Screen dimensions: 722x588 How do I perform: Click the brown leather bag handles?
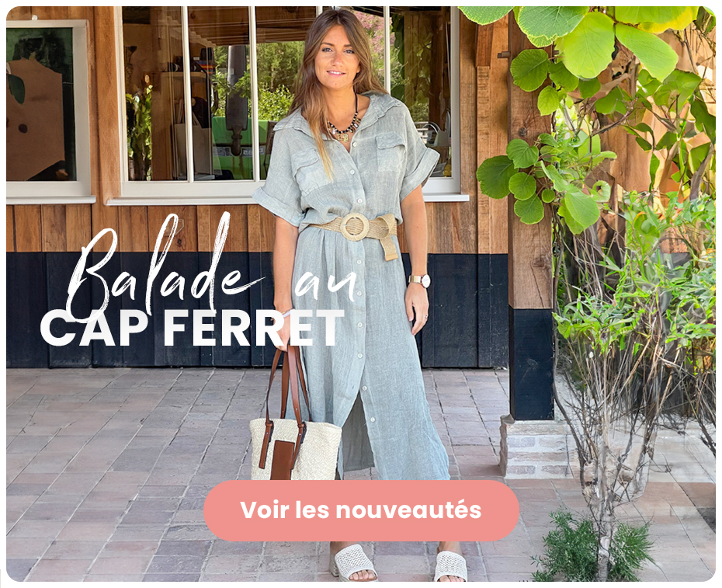click(x=285, y=396)
